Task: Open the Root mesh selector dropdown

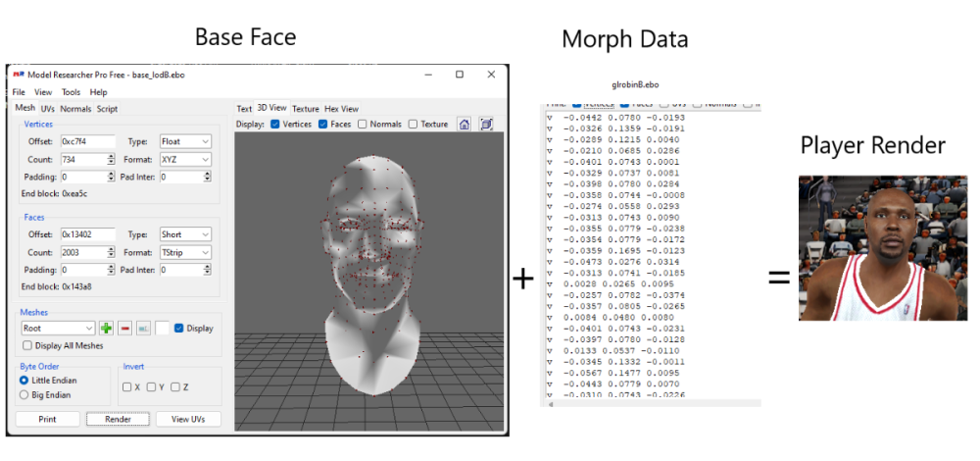Action: [58, 328]
